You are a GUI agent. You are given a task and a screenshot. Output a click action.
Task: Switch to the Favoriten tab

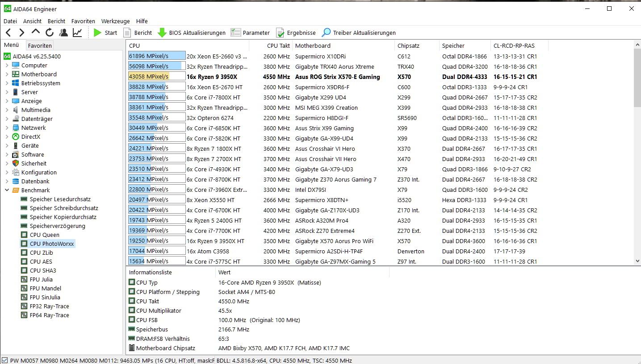(40, 45)
